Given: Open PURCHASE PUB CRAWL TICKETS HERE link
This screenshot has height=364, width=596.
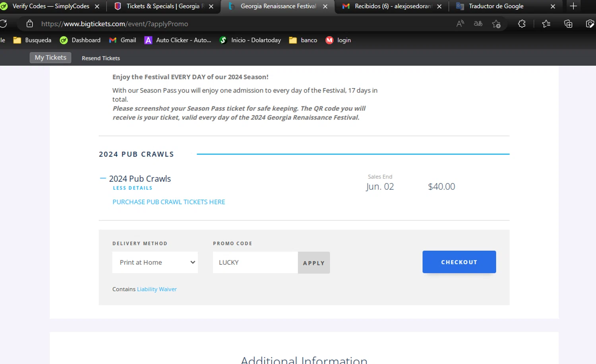Looking at the screenshot, I should click(169, 202).
